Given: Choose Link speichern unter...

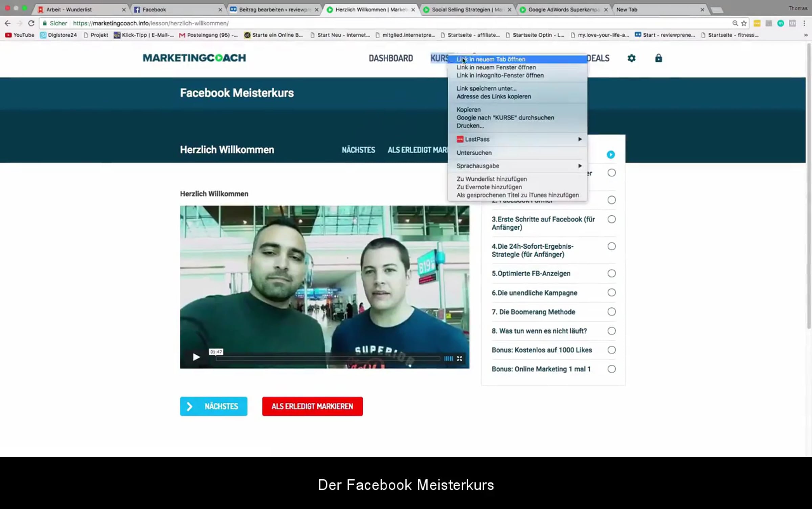Looking at the screenshot, I should pyautogui.click(x=518, y=88).
